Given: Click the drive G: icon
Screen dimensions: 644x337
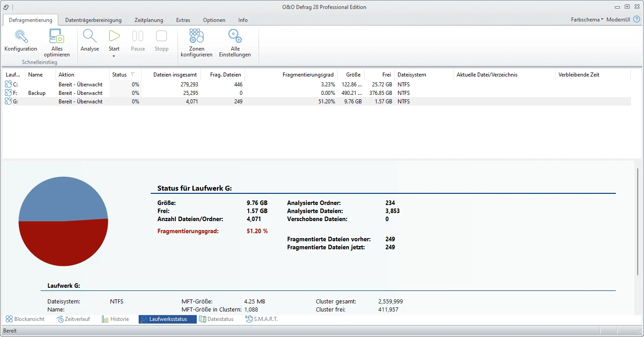Looking at the screenshot, I should click(x=8, y=101).
